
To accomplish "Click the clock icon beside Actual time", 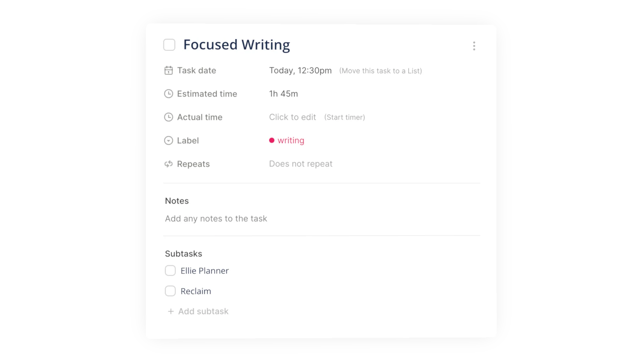I will 169,117.
